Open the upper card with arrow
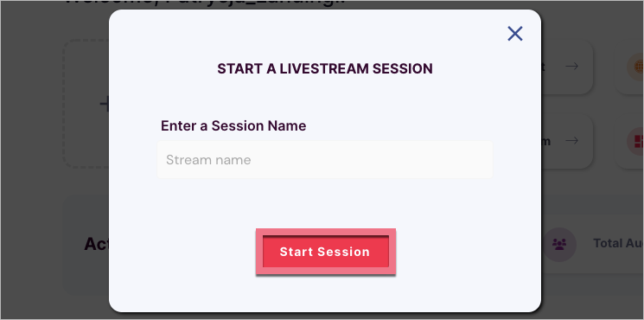The width and height of the screenshot is (644, 320). (567, 67)
